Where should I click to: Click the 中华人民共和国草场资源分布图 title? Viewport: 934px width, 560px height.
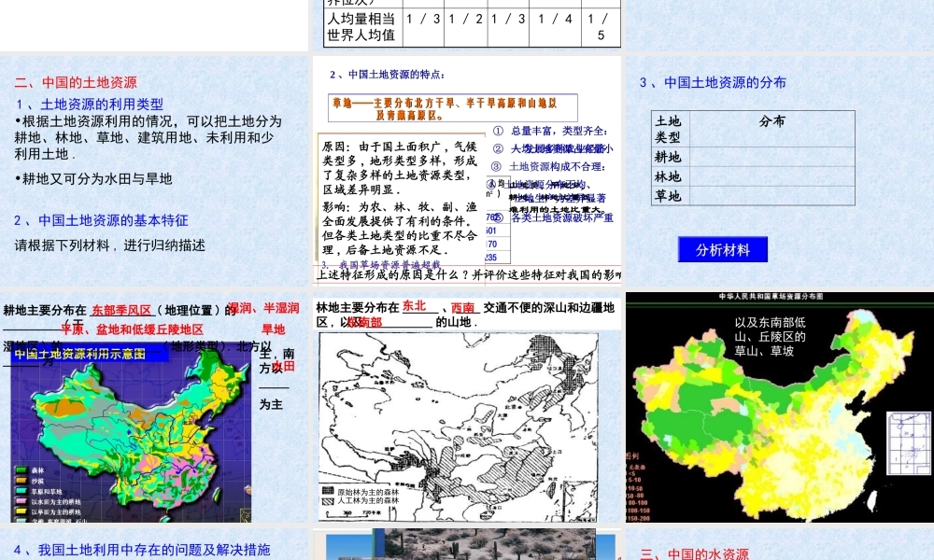click(771, 297)
